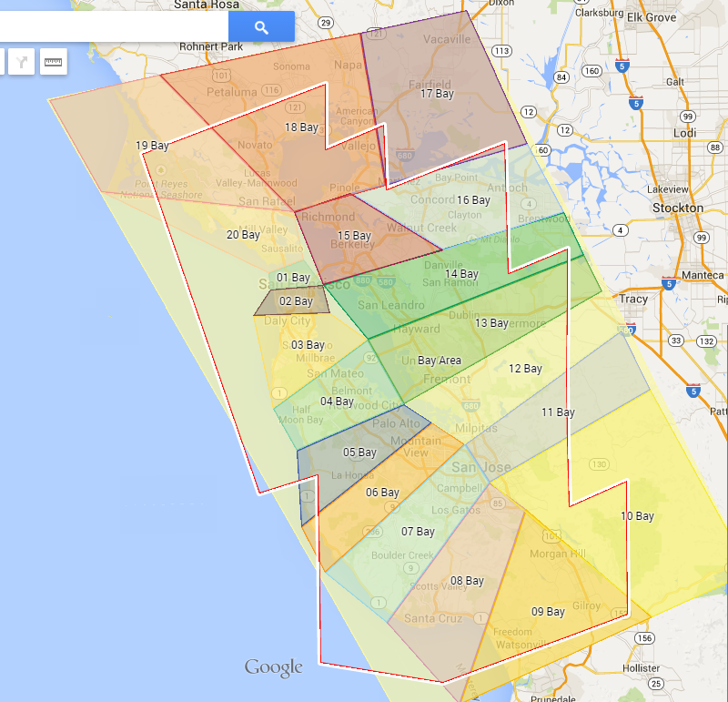
Task: Click the 10 Bay yellow region label
Action: point(637,516)
